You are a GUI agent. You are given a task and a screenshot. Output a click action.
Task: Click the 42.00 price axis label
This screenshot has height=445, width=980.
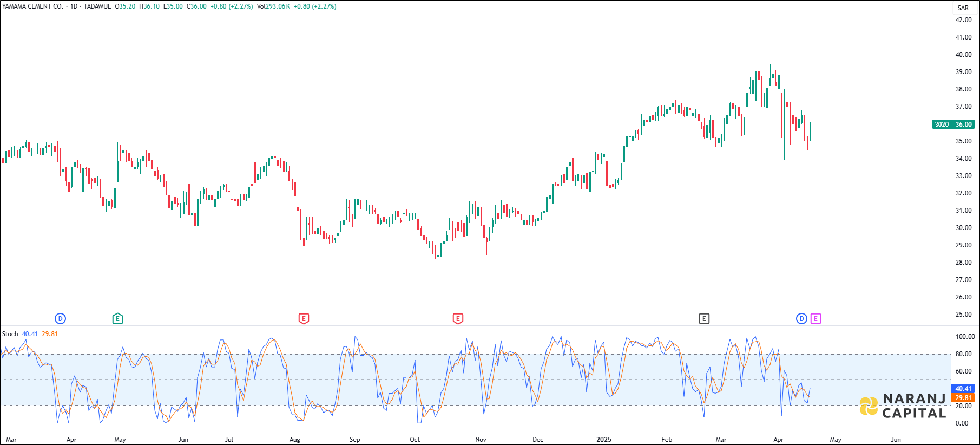tap(963, 20)
